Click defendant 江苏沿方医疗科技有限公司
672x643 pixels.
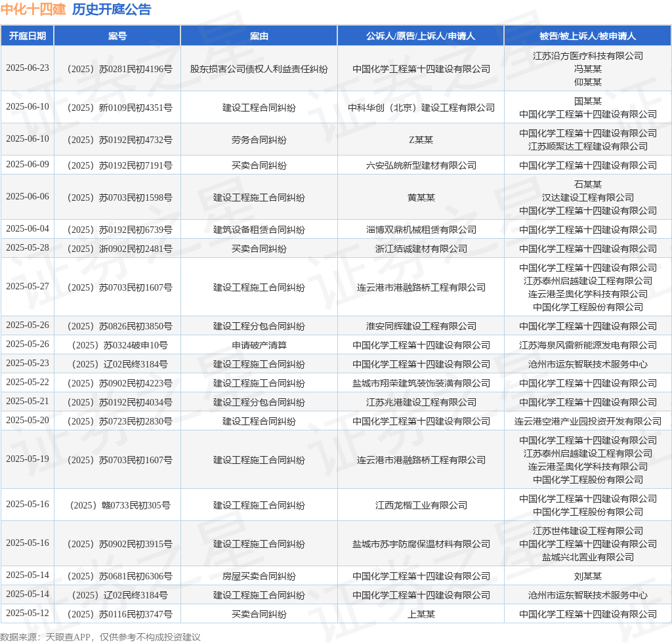(x=587, y=56)
